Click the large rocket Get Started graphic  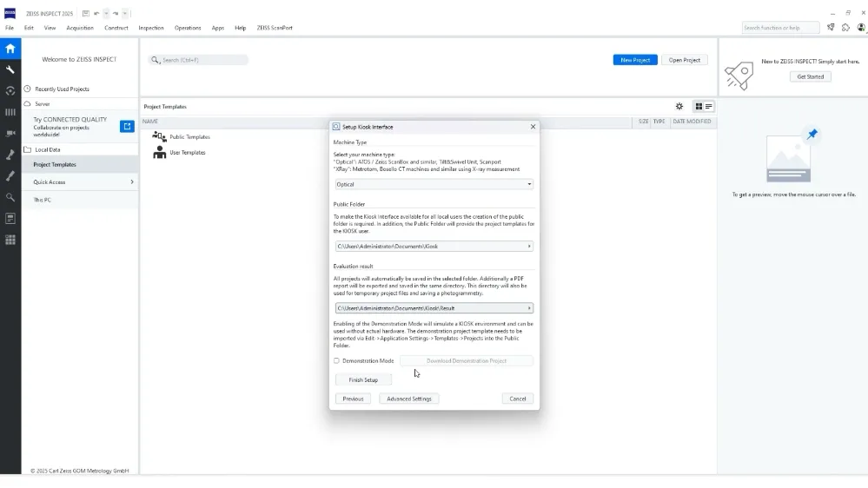(739, 76)
